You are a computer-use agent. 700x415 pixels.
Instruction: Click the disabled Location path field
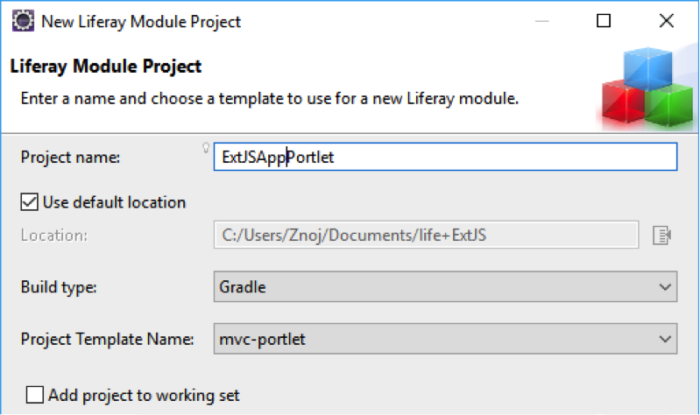tap(426, 235)
